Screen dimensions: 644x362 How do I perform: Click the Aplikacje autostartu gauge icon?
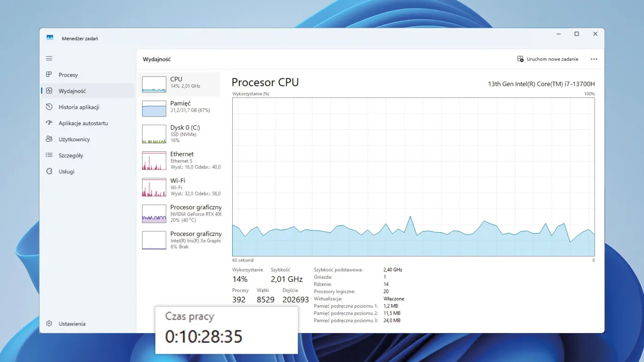[49, 123]
